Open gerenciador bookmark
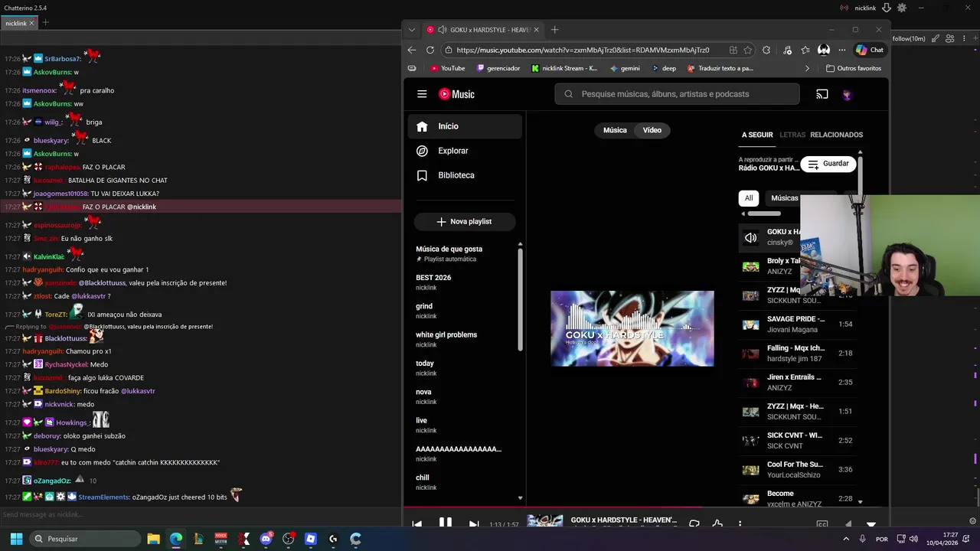 pos(498,68)
